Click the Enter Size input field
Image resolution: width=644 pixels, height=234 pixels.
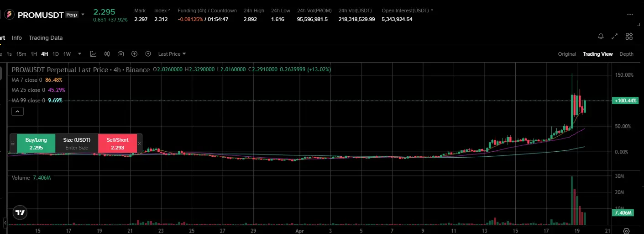(77, 148)
